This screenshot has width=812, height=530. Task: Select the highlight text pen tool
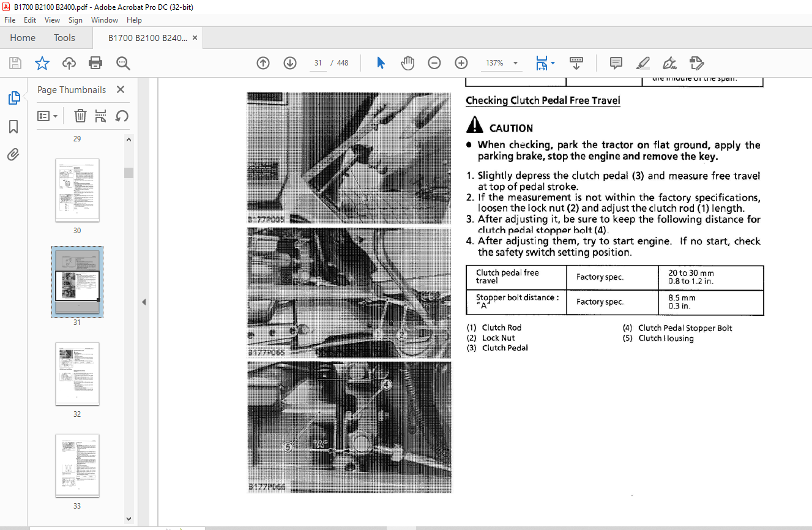click(x=643, y=63)
